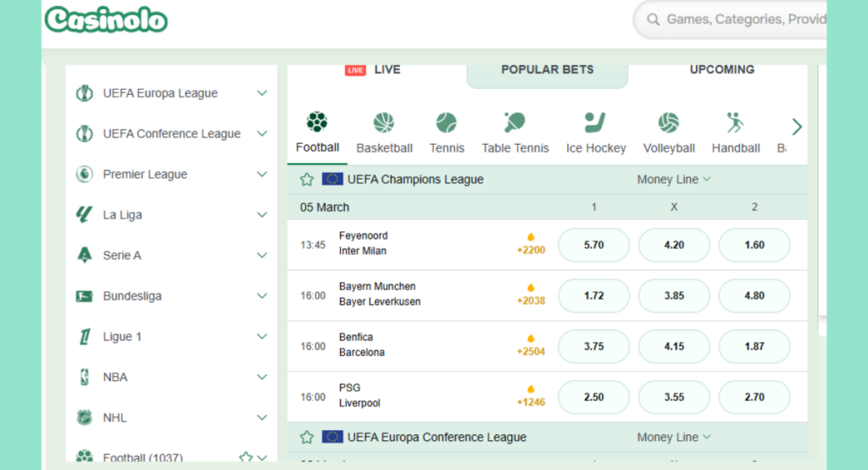The height and width of the screenshot is (470, 868).
Task: Click the Casinolo logo
Action: [x=106, y=20]
